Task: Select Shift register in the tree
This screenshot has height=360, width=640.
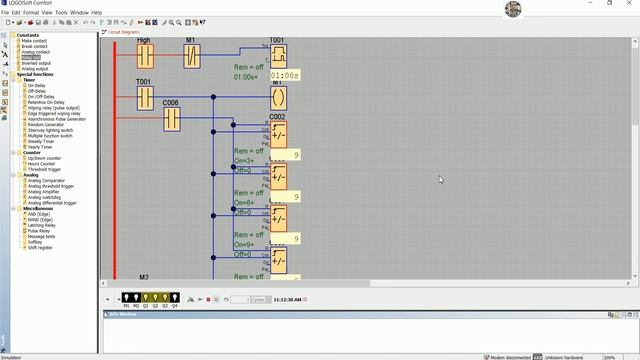Action: point(40,248)
